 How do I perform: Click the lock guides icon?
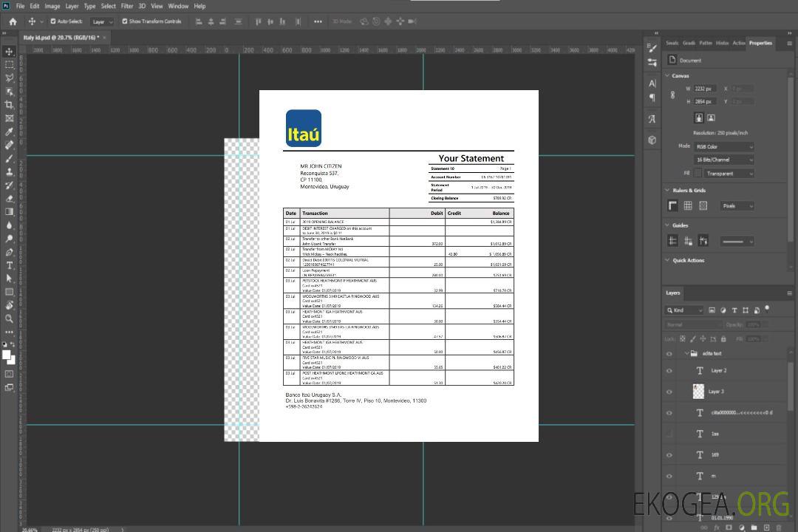(x=688, y=241)
